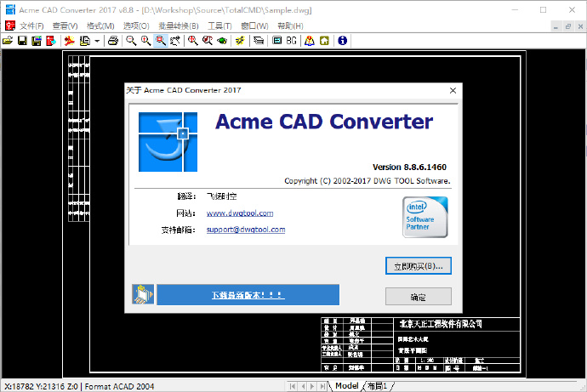Image resolution: width=587 pixels, height=392 pixels.
Task: Click the copy pages toolbar icon
Action: 85,41
